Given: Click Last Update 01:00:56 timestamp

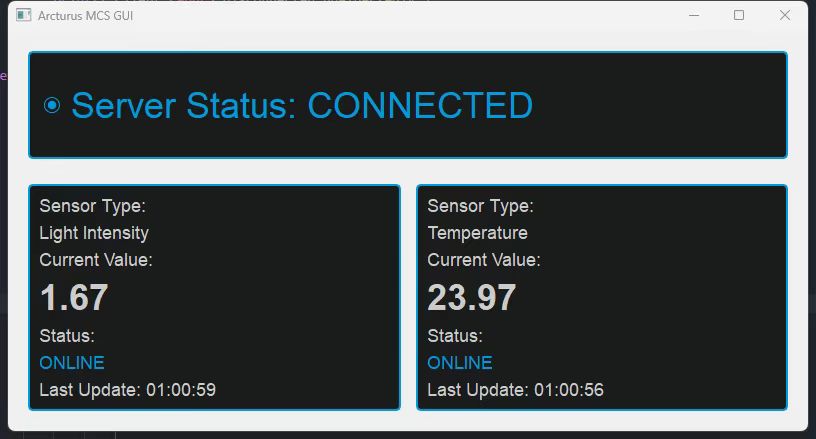Looking at the screenshot, I should [x=515, y=389].
